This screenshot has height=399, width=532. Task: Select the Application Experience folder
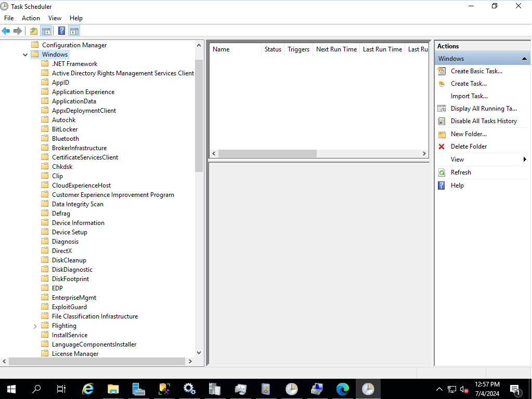coord(83,92)
